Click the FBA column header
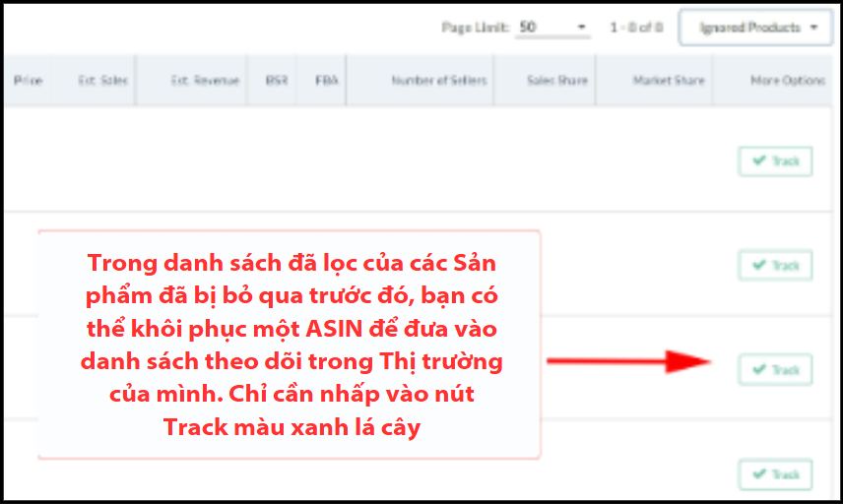The width and height of the screenshot is (843, 504). coord(326,81)
